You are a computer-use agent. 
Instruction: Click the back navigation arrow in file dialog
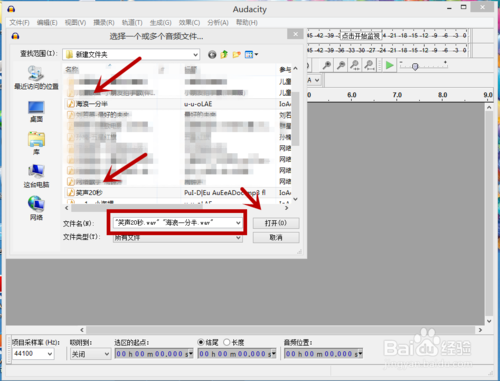pos(212,55)
